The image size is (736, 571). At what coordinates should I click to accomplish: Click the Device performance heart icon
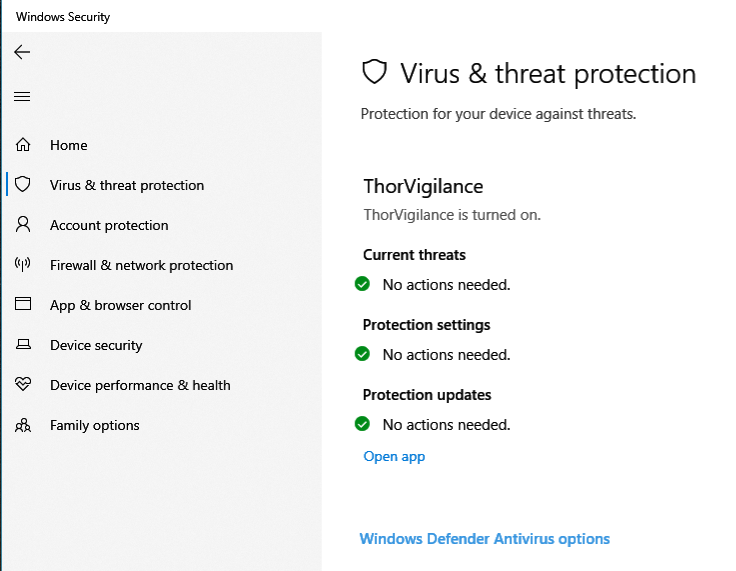(23, 385)
